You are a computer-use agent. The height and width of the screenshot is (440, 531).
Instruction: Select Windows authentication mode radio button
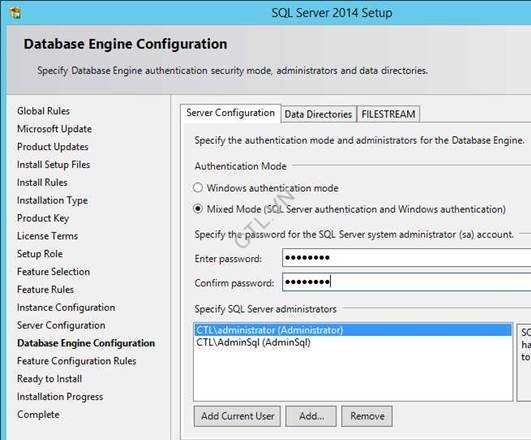198,188
